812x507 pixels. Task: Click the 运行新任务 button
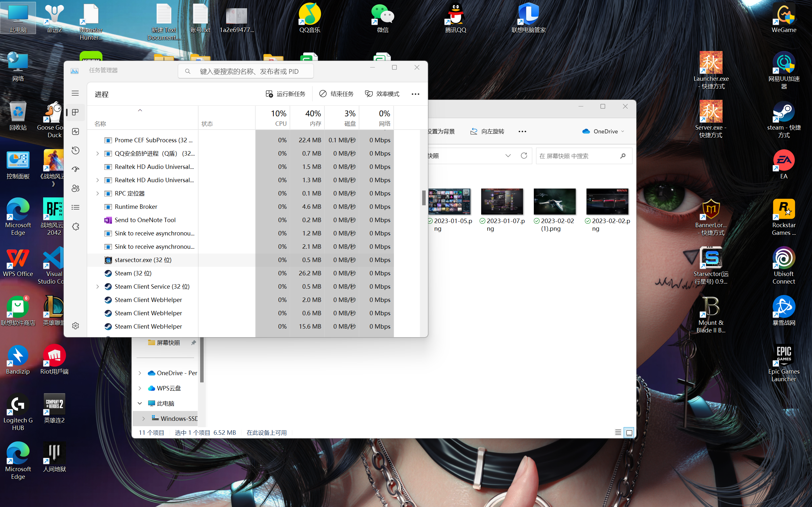pyautogui.click(x=285, y=94)
